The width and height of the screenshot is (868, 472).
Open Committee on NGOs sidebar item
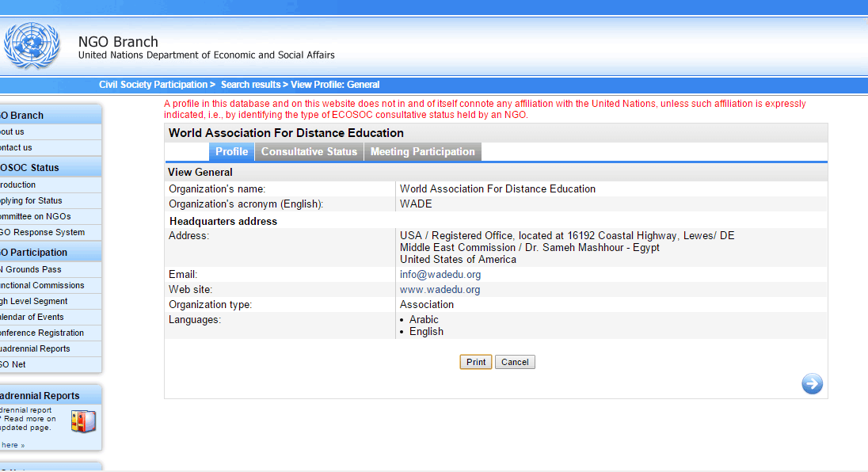click(x=36, y=217)
